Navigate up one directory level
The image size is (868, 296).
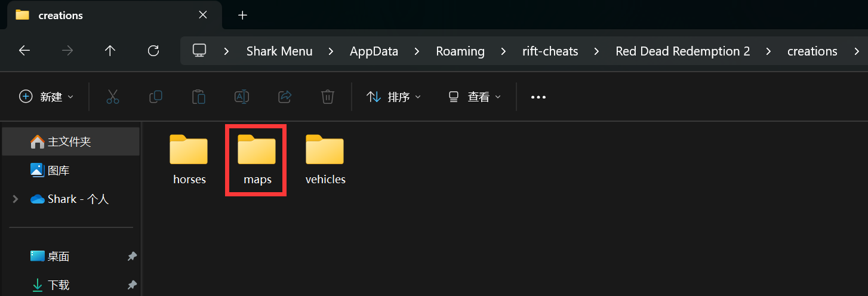point(110,51)
